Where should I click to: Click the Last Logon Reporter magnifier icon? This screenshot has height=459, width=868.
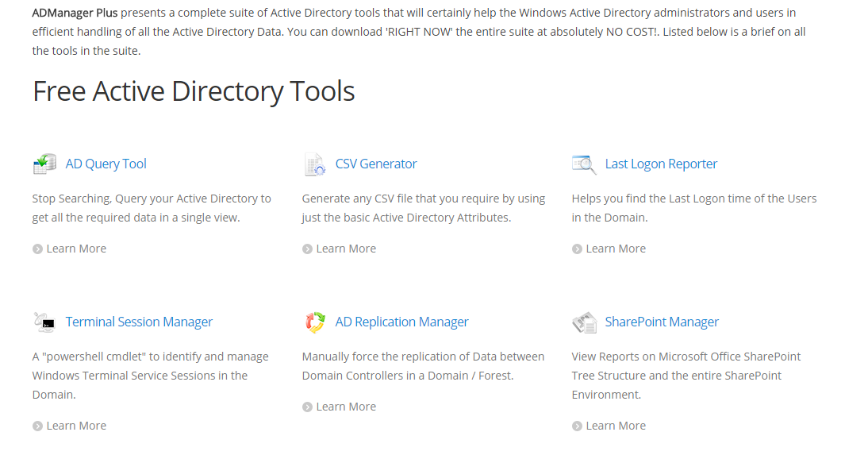[584, 164]
